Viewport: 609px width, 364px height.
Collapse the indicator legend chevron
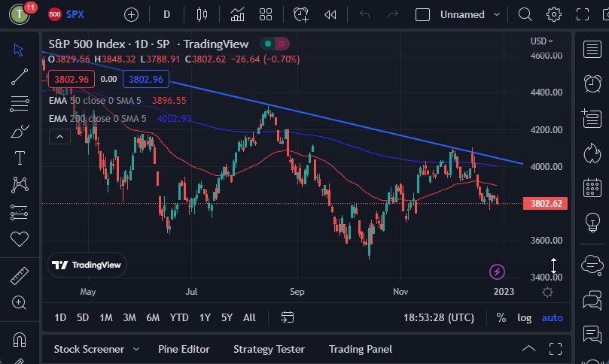(x=59, y=135)
